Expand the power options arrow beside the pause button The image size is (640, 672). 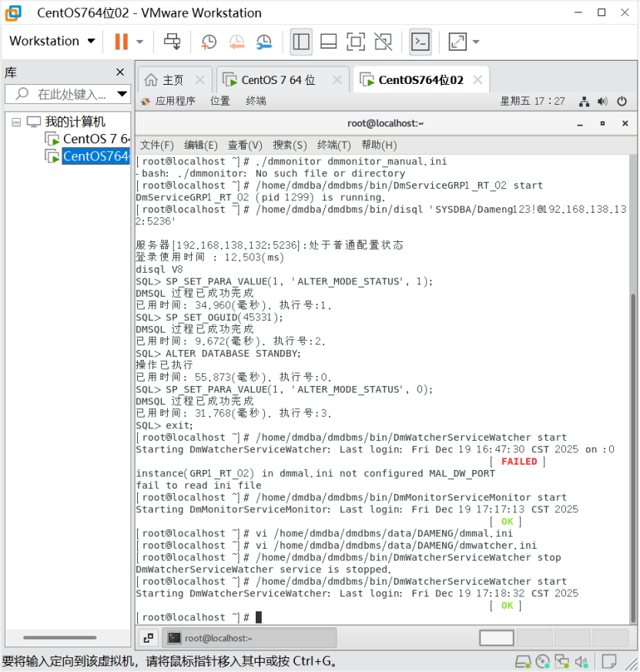pos(139,42)
